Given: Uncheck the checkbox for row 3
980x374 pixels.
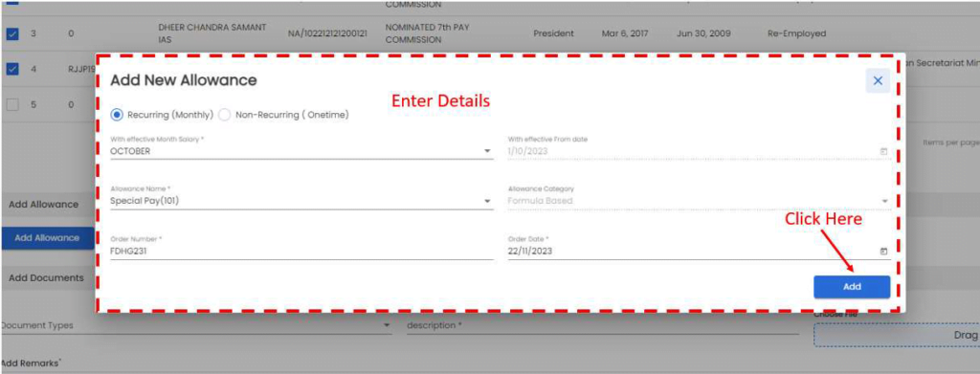Looking at the screenshot, I should click(12, 34).
